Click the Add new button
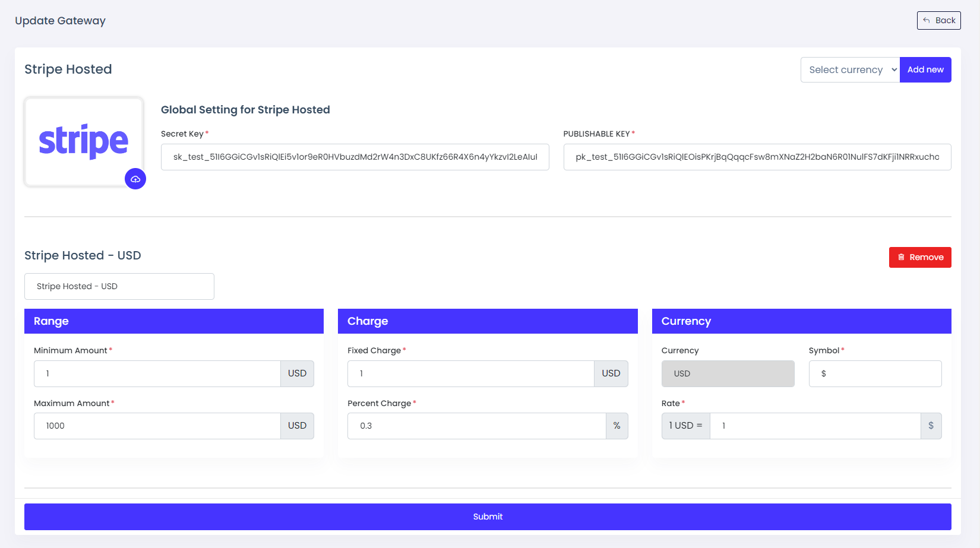Image resolution: width=980 pixels, height=548 pixels. tap(925, 69)
